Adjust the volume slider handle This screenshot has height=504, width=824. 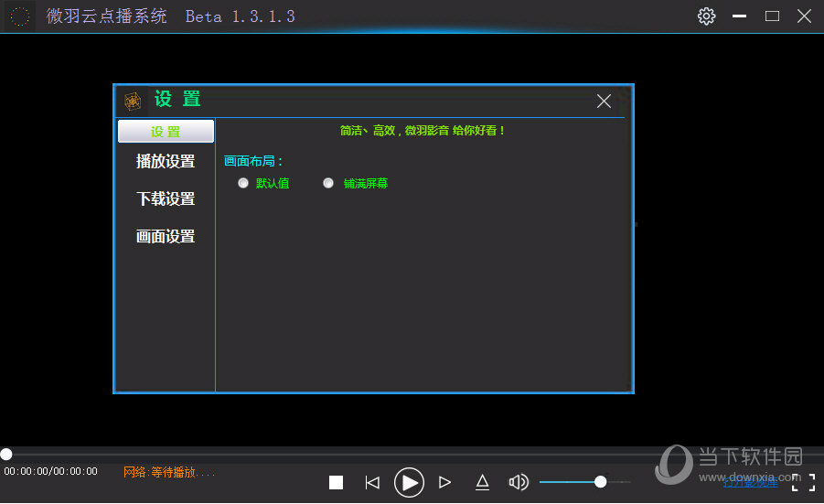click(x=600, y=481)
